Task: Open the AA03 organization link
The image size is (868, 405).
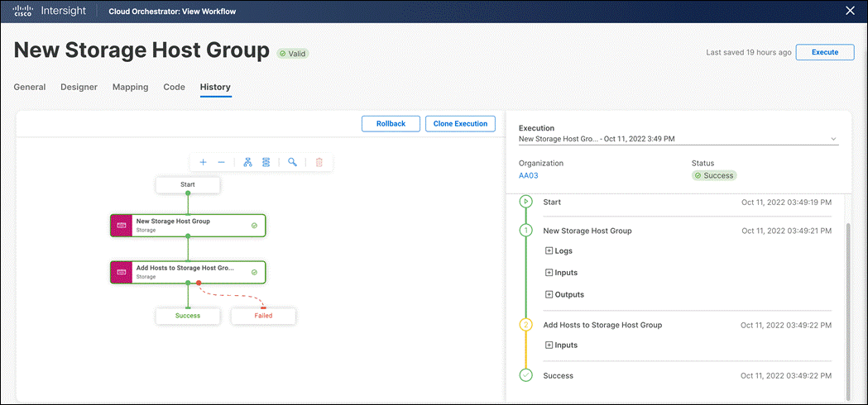Action: pos(528,175)
